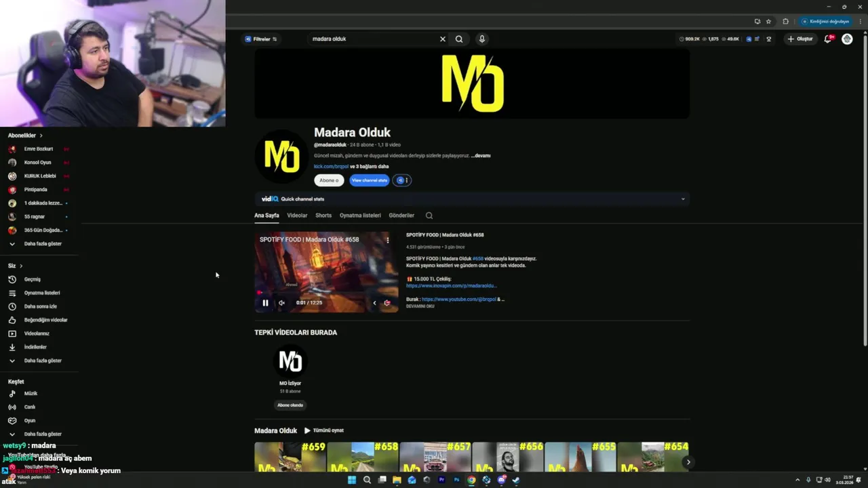This screenshot has width=868, height=488.
Task: Switch to the channel's Oynatma listeleri tab
Action: pos(360,216)
